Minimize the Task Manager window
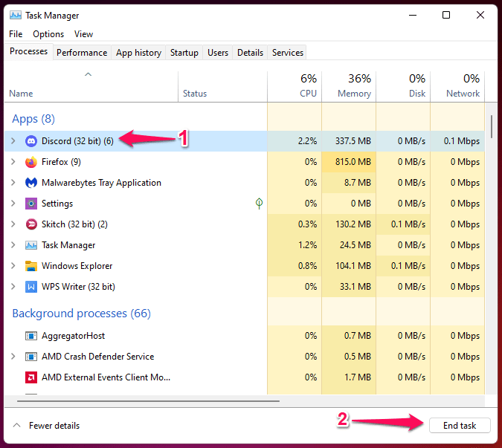Screen dimensions: 502x448 (413, 15)
